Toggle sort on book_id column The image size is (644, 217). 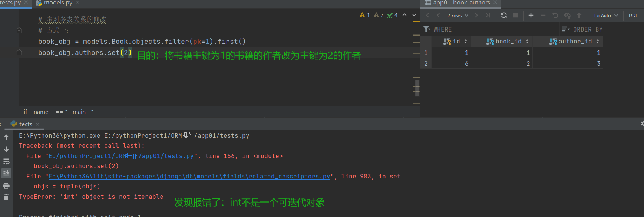[527, 41]
